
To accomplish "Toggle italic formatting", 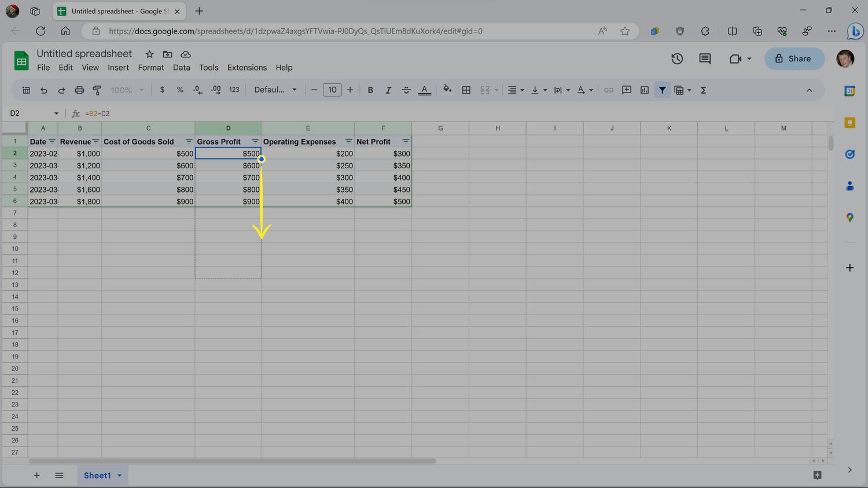I will (x=388, y=90).
